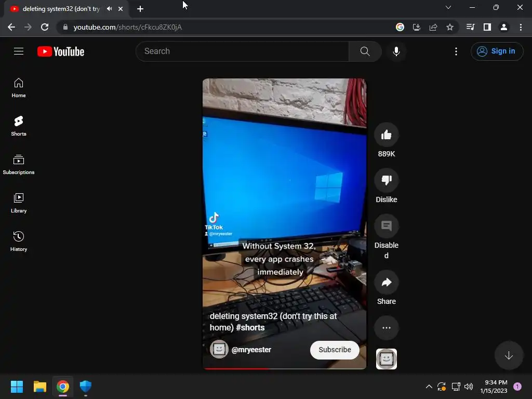
Task: Share this page from address bar
Action: tap(433, 27)
